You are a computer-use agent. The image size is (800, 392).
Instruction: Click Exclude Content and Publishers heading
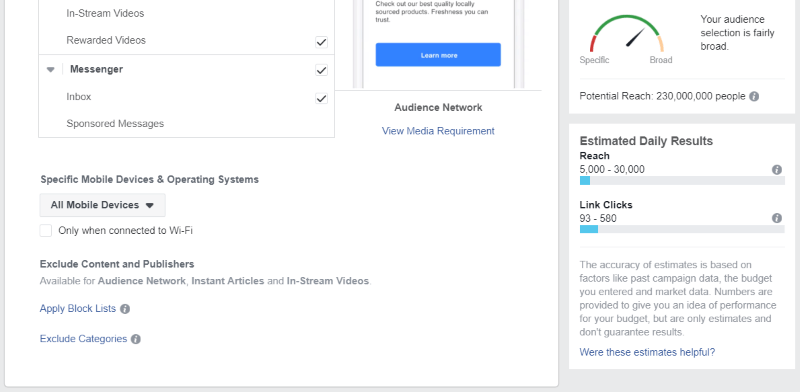coord(117,264)
